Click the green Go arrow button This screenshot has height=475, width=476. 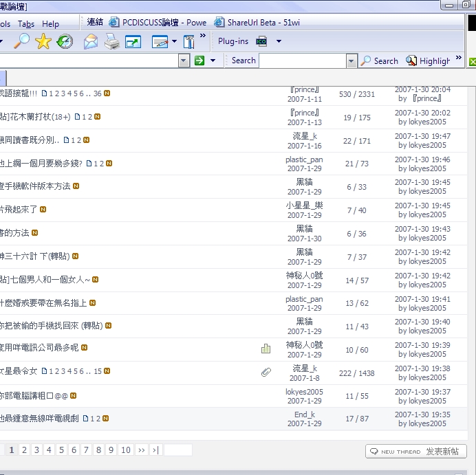[199, 60]
